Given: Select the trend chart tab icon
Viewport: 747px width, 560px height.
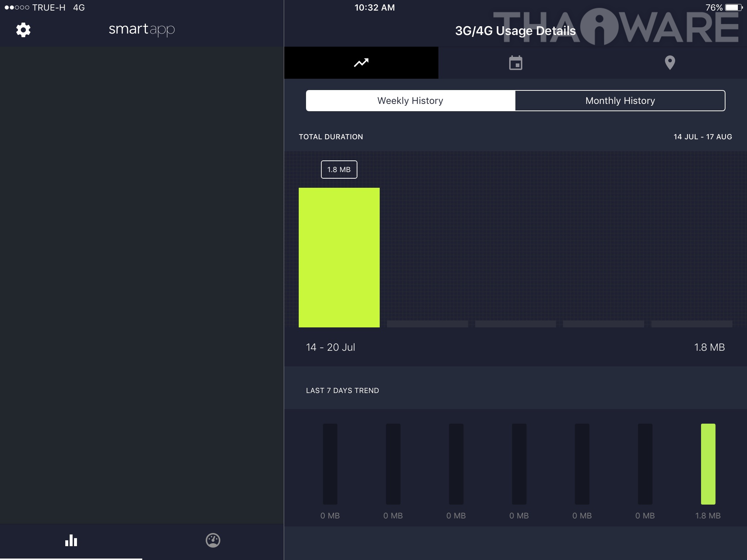Looking at the screenshot, I should pyautogui.click(x=361, y=63).
